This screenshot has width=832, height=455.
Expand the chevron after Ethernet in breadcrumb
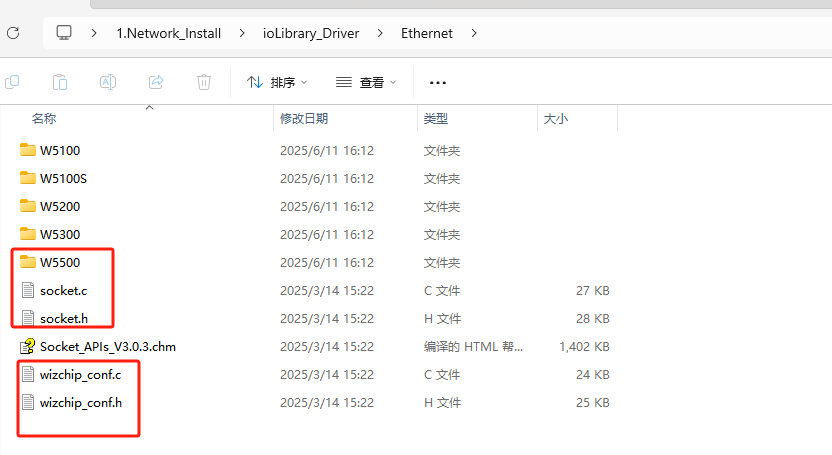(474, 33)
